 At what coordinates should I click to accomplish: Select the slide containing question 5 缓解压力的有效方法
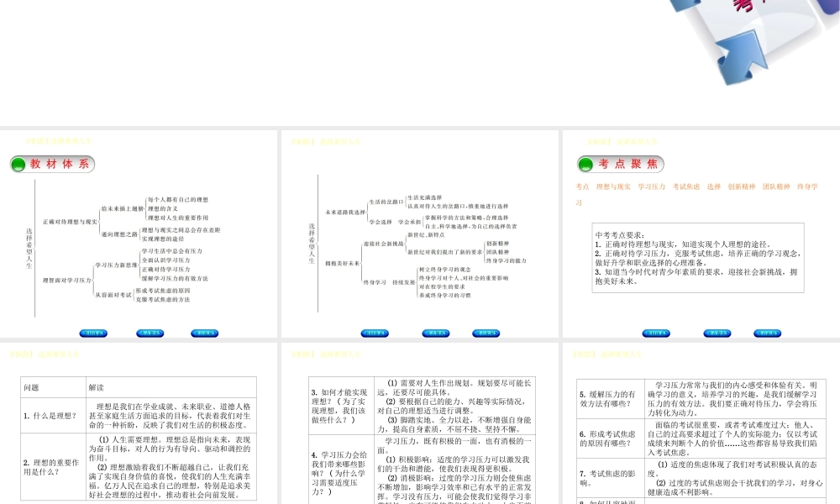pos(701,423)
